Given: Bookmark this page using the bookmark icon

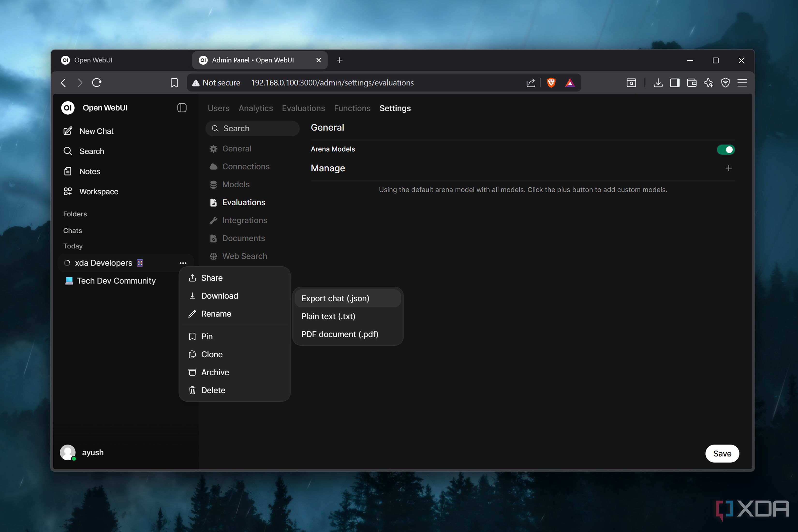Looking at the screenshot, I should pos(174,83).
